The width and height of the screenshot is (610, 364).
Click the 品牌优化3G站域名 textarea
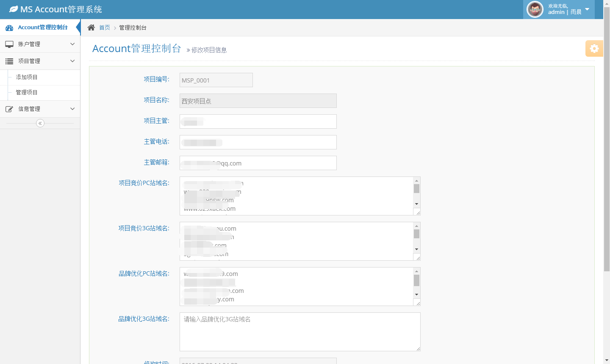299,332
